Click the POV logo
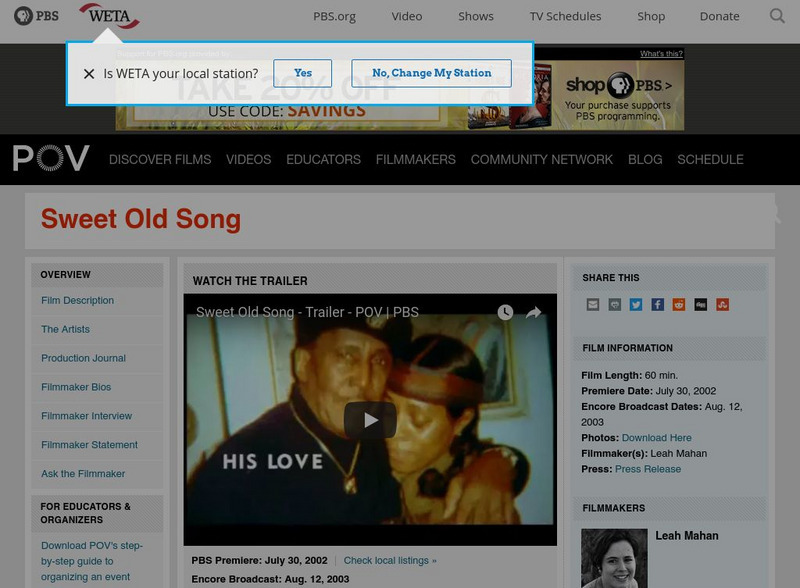 (x=51, y=158)
